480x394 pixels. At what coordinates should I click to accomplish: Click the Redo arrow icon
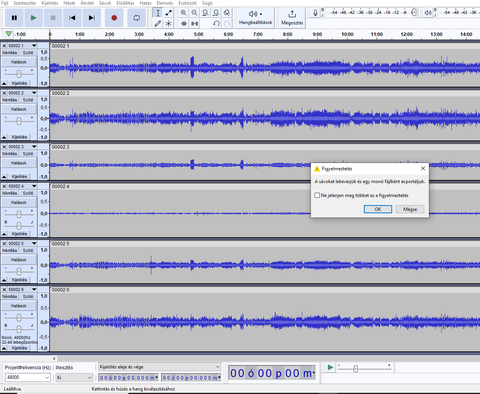(227, 23)
